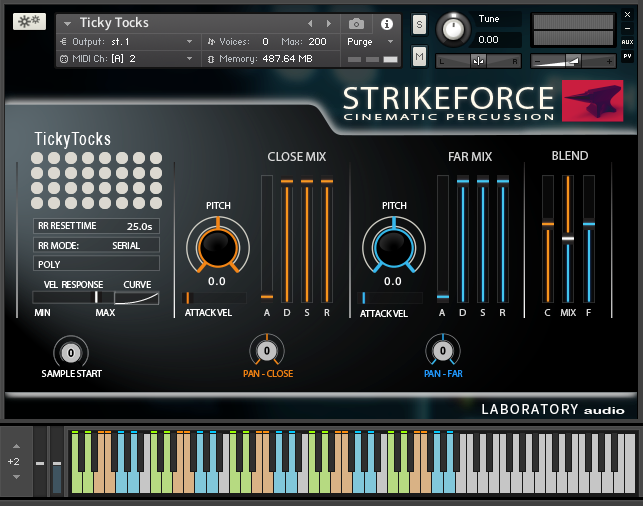Click the POLY mode field
The width and height of the screenshot is (643, 506).
click(96, 264)
